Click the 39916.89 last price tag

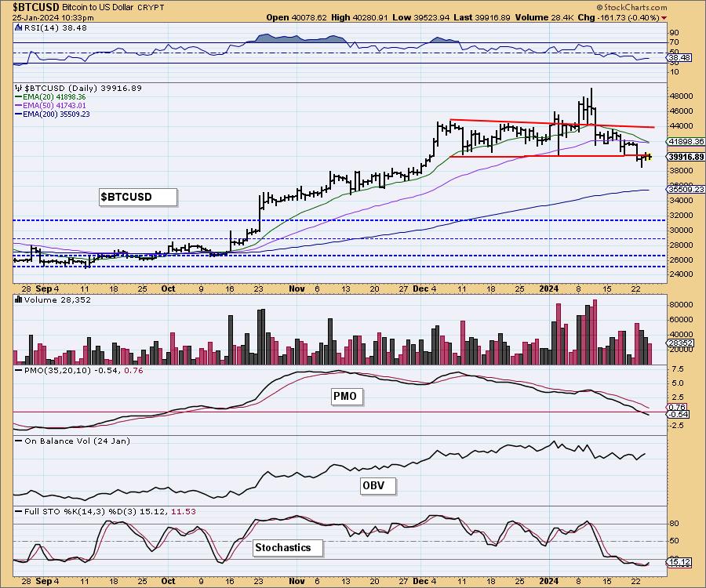(686, 157)
